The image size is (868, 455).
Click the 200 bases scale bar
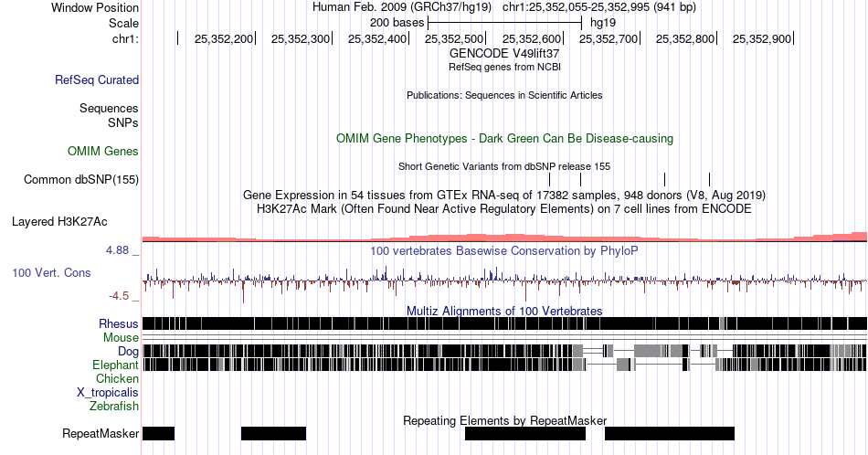[505, 23]
